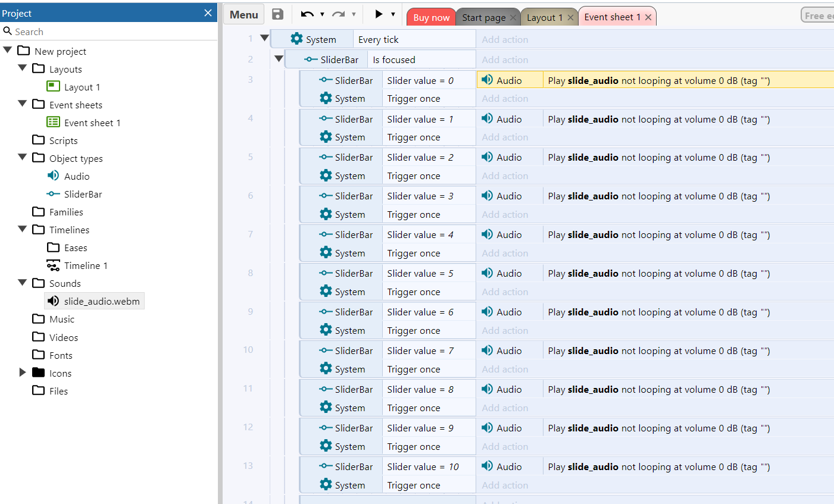Image resolution: width=834 pixels, height=504 pixels.
Task: Switch to the Layout 1 tab
Action: [x=544, y=17]
